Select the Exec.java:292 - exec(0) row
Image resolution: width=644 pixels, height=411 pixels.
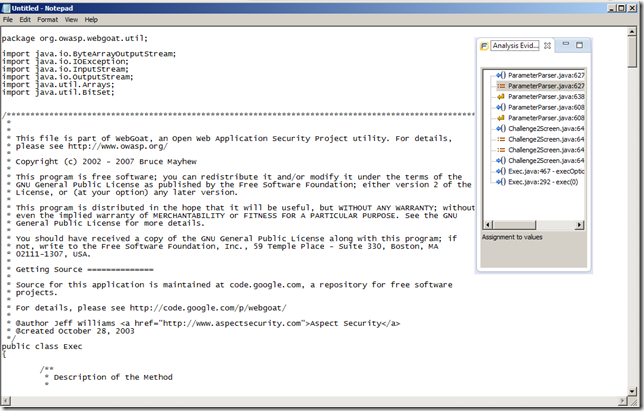click(537, 182)
